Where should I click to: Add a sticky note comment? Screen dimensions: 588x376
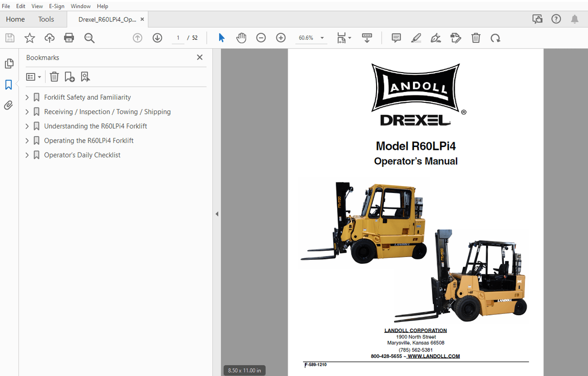click(x=395, y=37)
